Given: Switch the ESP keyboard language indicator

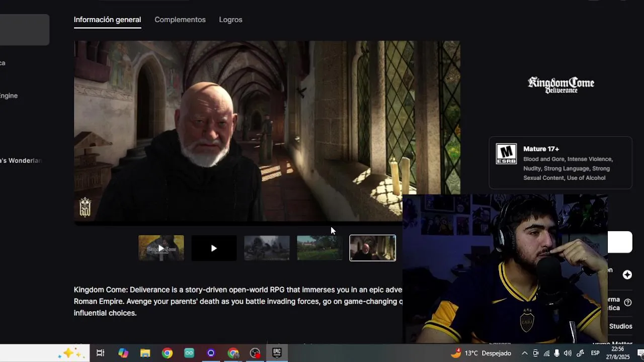Looking at the screenshot, I should pyautogui.click(x=595, y=353).
